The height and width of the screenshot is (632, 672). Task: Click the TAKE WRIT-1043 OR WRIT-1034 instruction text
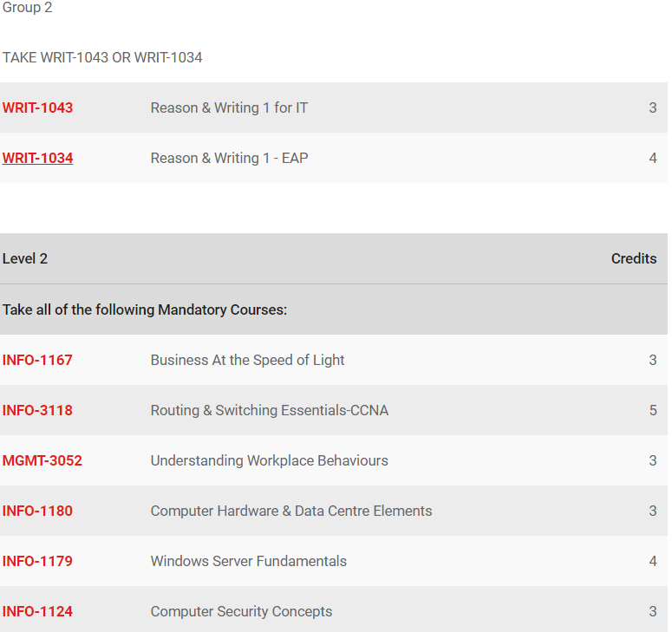click(102, 57)
